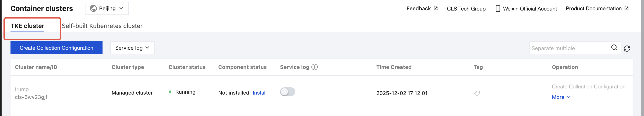
Task: Click the globe icon beside Beijing
Action: point(93,9)
